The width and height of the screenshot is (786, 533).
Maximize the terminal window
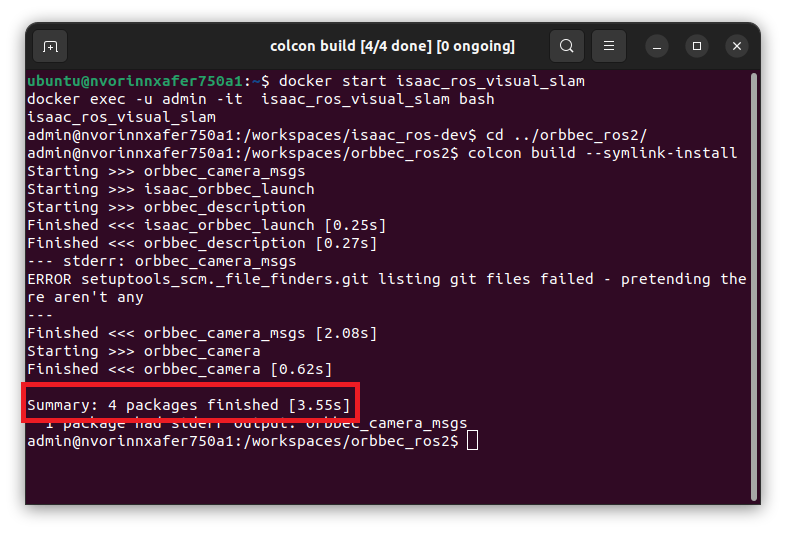click(697, 46)
